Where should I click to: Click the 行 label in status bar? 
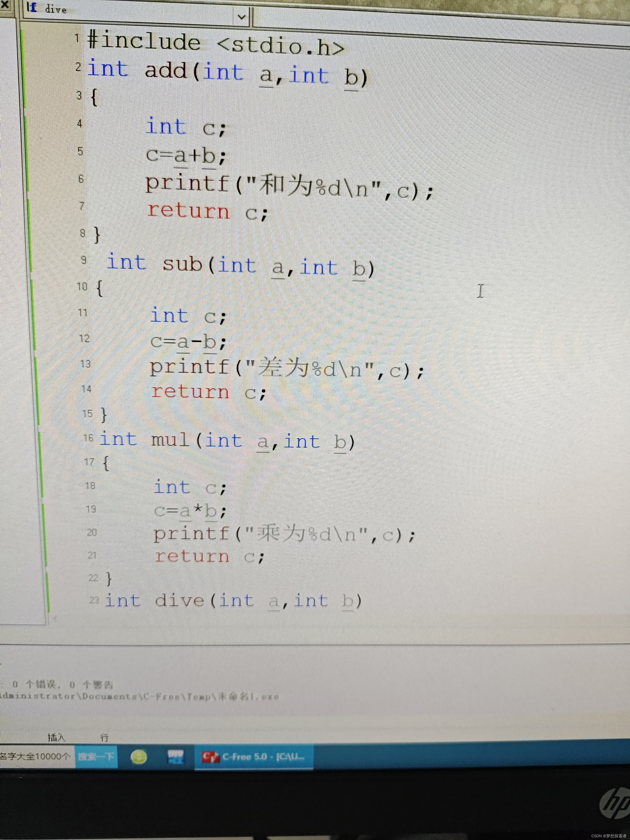click(x=104, y=737)
